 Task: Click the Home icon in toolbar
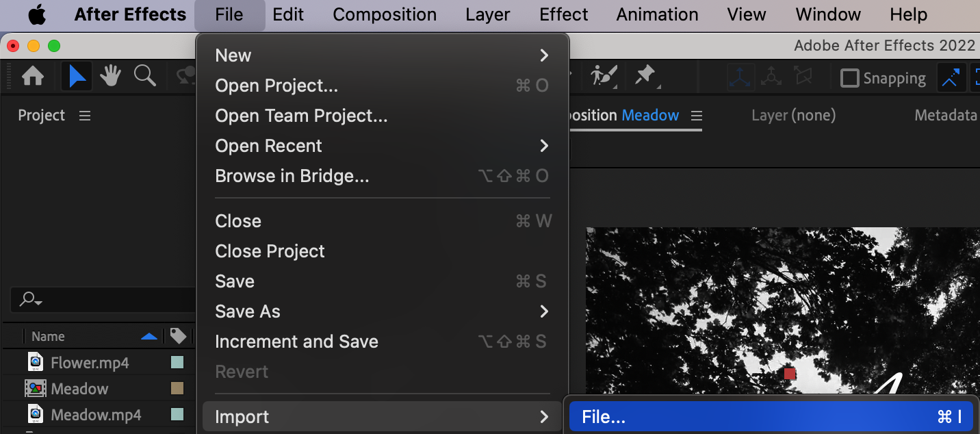coord(33,77)
